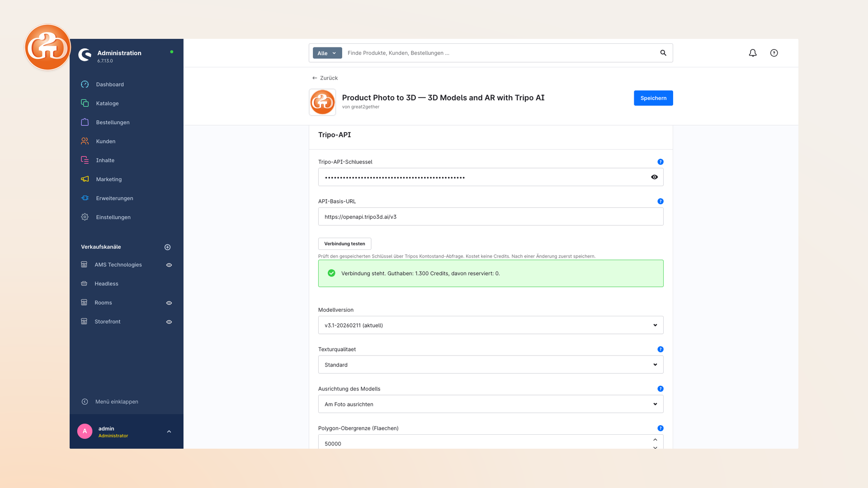Open the help question mark icon in header
This screenshot has height=488, width=868.
774,53
